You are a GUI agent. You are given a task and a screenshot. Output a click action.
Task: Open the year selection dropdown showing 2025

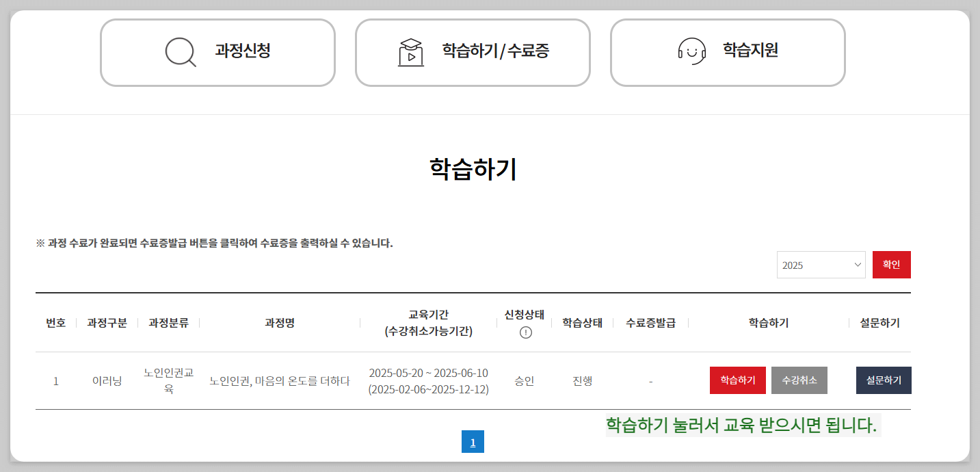click(x=821, y=265)
